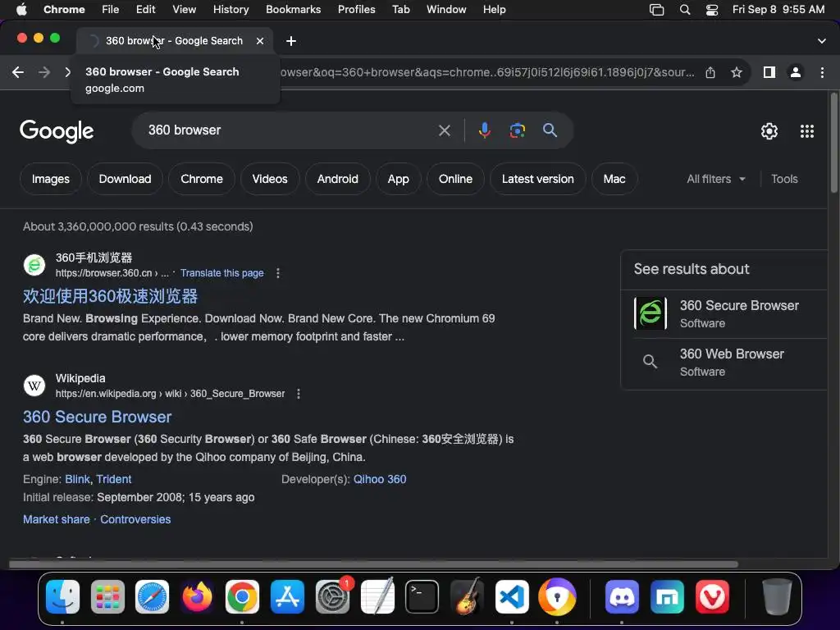This screenshot has height=630, width=840.
Task: Open Vivaldi from the Dock
Action: [x=712, y=597]
